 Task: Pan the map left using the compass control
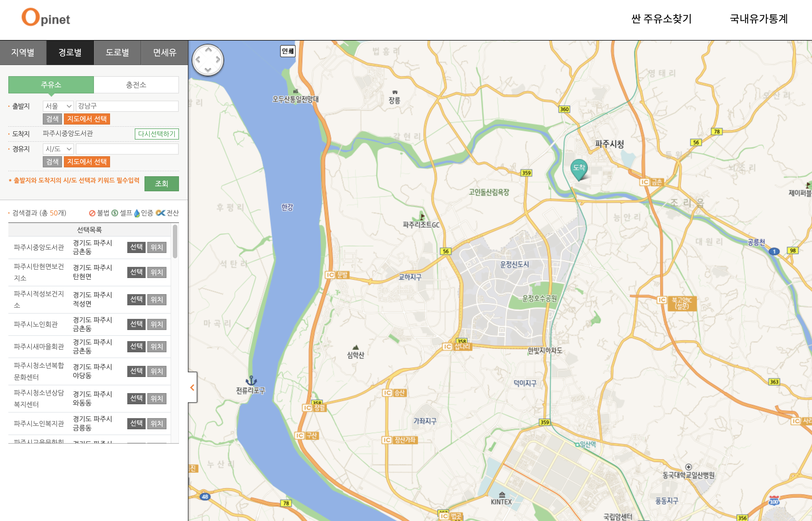[198, 60]
